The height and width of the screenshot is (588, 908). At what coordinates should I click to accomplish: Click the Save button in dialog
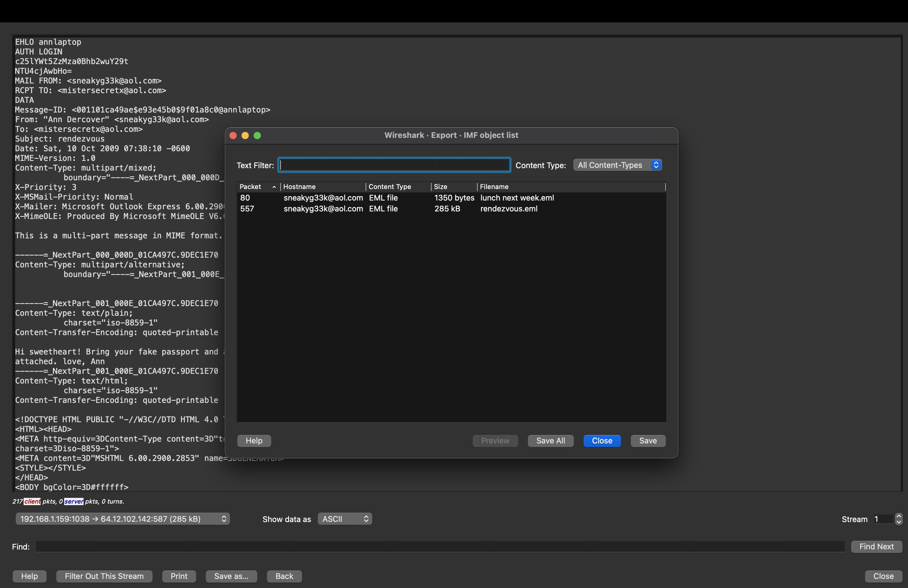[x=648, y=441]
